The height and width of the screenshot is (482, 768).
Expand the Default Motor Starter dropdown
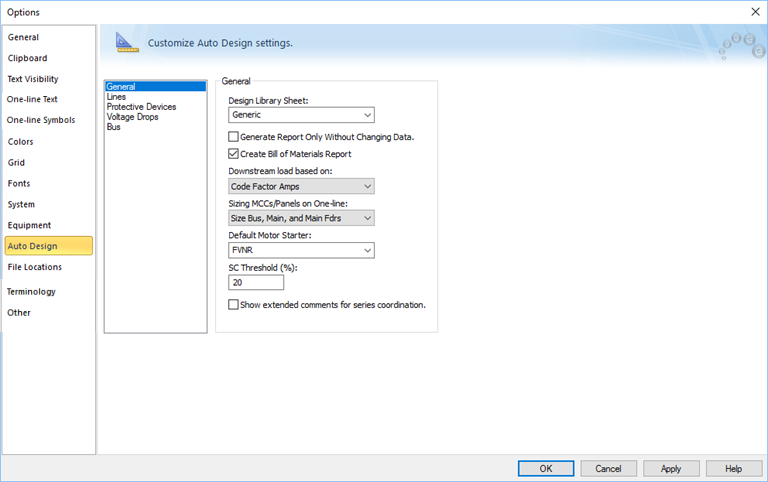[x=301, y=250]
